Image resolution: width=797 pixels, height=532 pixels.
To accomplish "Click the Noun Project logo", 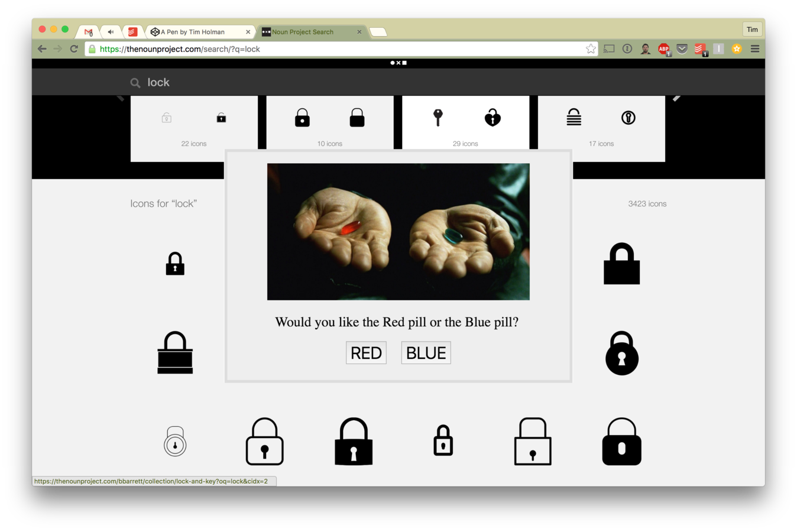I will (x=398, y=62).
